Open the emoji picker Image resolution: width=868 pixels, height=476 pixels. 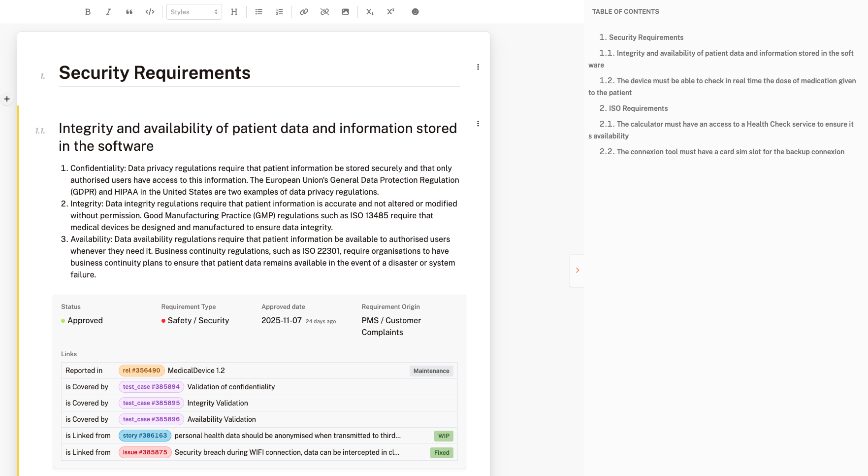(415, 12)
